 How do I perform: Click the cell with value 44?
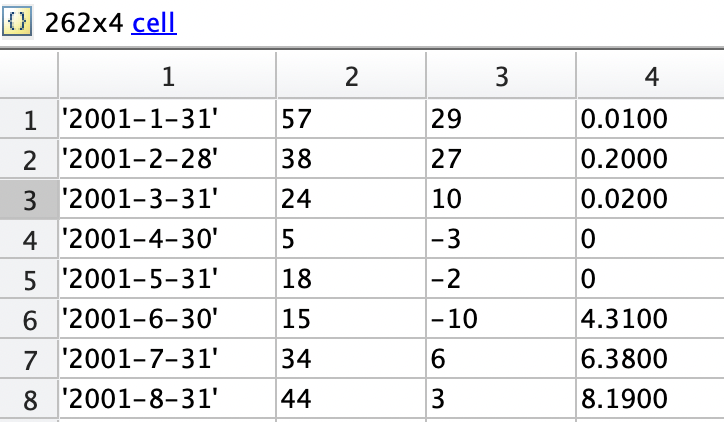(x=350, y=400)
